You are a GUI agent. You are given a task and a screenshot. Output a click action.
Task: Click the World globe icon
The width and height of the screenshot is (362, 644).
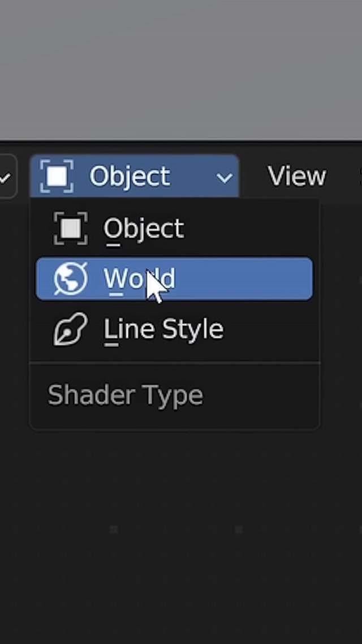[x=70, y=279]
